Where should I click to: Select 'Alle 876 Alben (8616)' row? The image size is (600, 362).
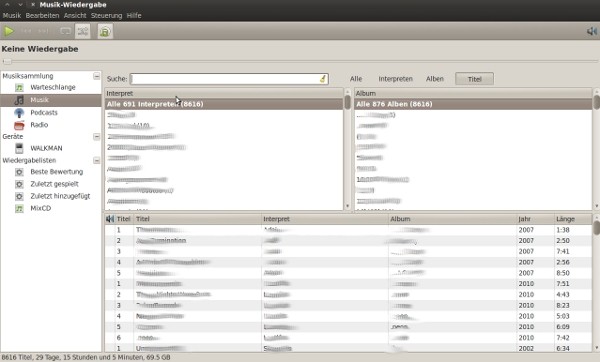click(473, 104)
